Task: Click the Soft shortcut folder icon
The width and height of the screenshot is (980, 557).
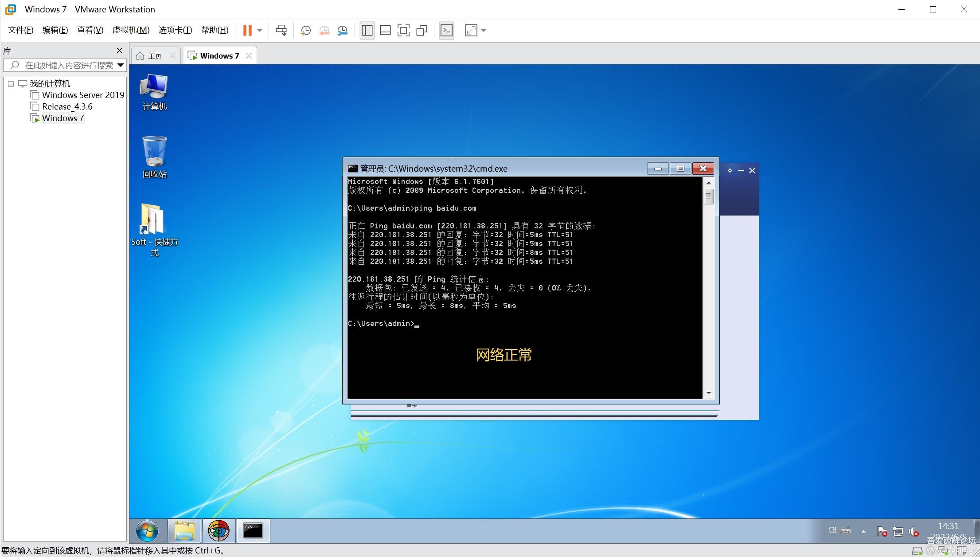Action: pos(154,230)
